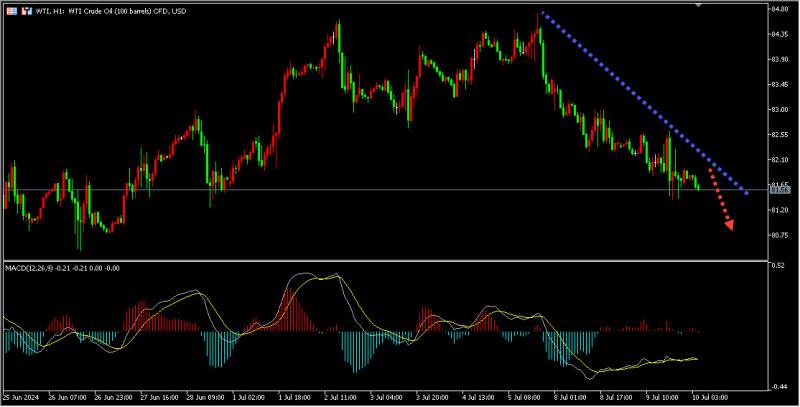The height and width of the screenshot is (407, 800).
Task: Click the -0.44 MACD scale value
Action: click(778, 387)
